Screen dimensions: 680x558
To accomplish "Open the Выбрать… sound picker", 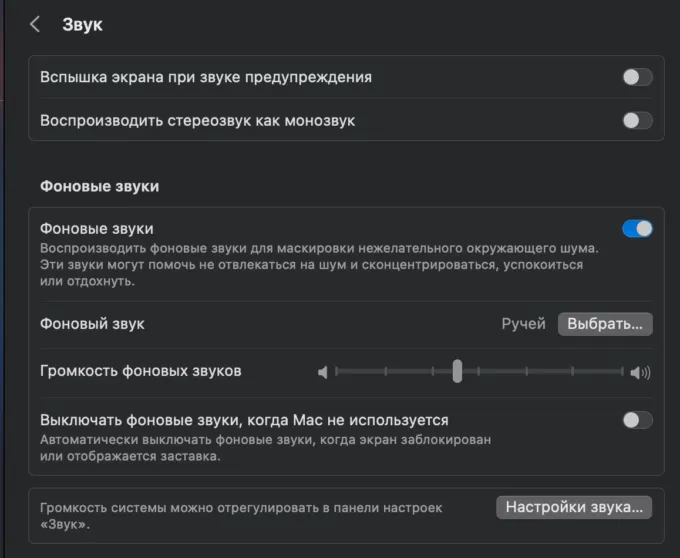I will [x=605, y=324].
